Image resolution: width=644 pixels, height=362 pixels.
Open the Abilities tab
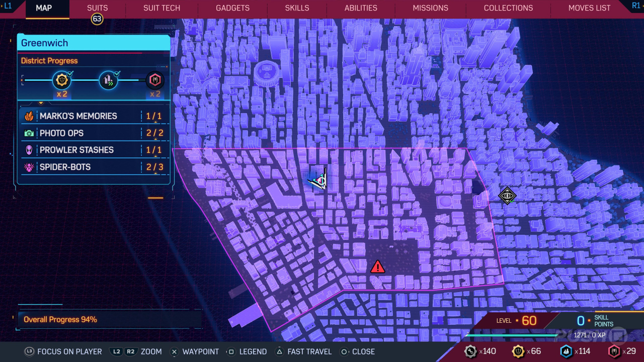click(x=361, y=8)
